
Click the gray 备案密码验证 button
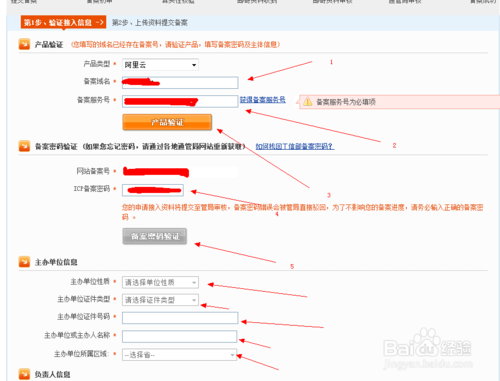[154, 236]
